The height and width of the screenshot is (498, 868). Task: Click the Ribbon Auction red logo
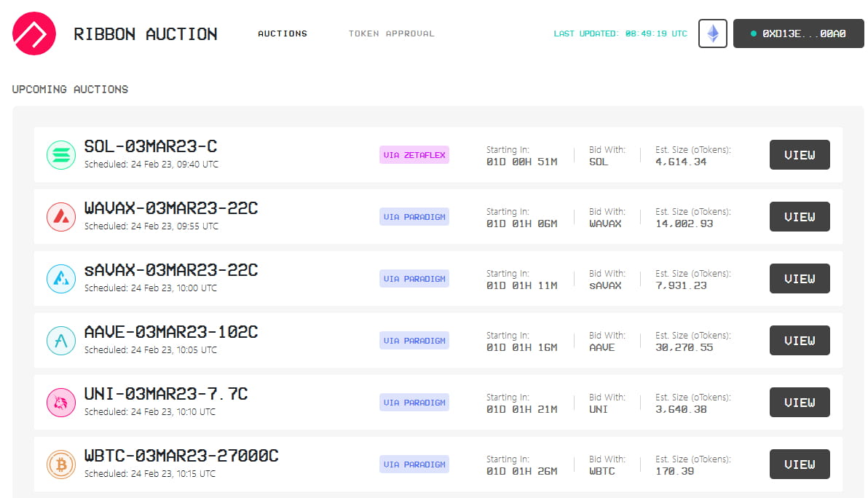34,33
